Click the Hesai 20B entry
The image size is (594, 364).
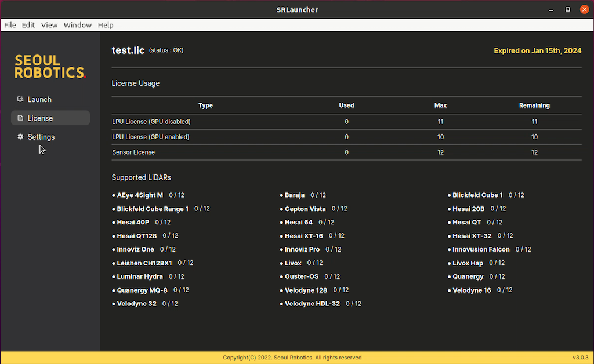(x=477, y=209)
